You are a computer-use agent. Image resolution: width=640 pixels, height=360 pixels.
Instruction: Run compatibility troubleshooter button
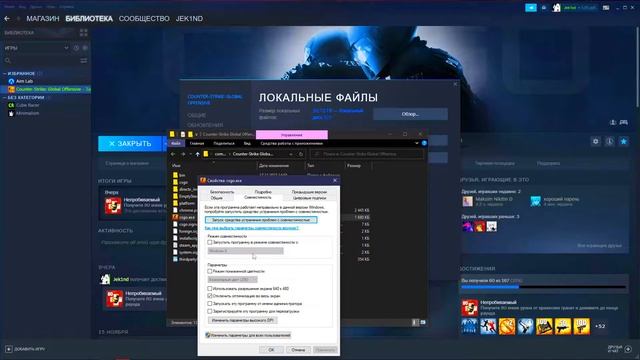(x=261, y=220)
